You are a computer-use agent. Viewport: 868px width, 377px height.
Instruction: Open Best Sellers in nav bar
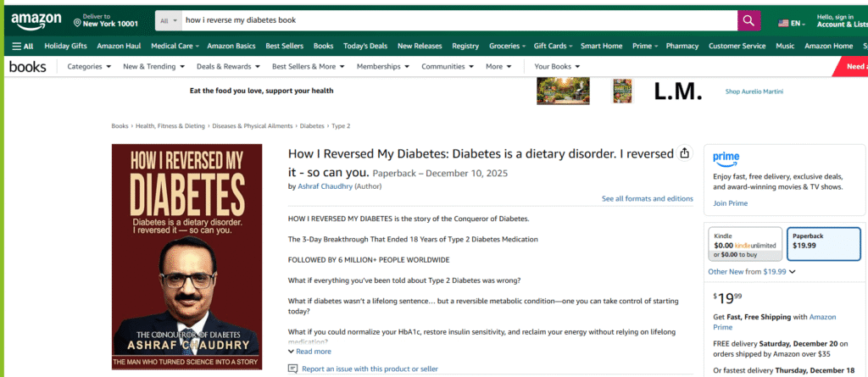click(285, 46)
